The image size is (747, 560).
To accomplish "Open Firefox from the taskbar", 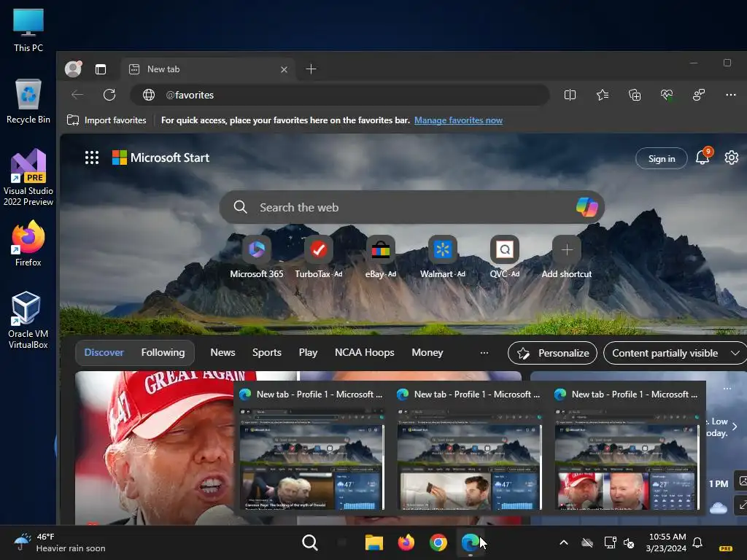I will point(406,542).
